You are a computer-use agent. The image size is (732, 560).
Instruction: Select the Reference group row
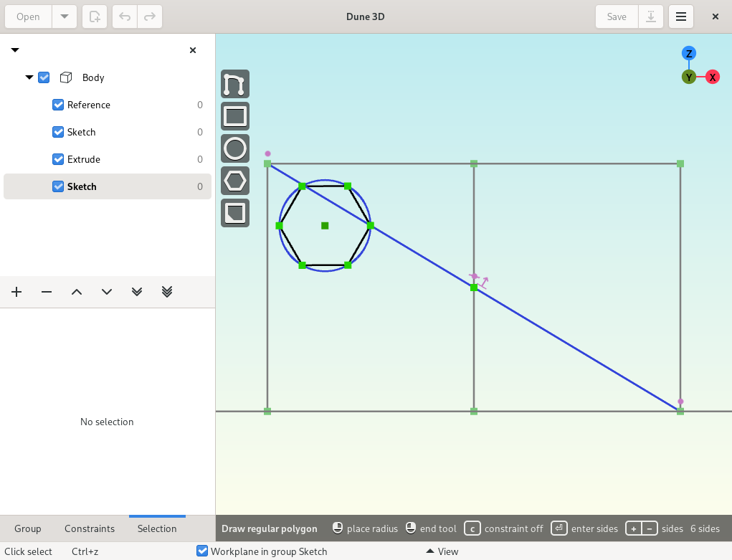pyautogui.click(x=108, y=105)
